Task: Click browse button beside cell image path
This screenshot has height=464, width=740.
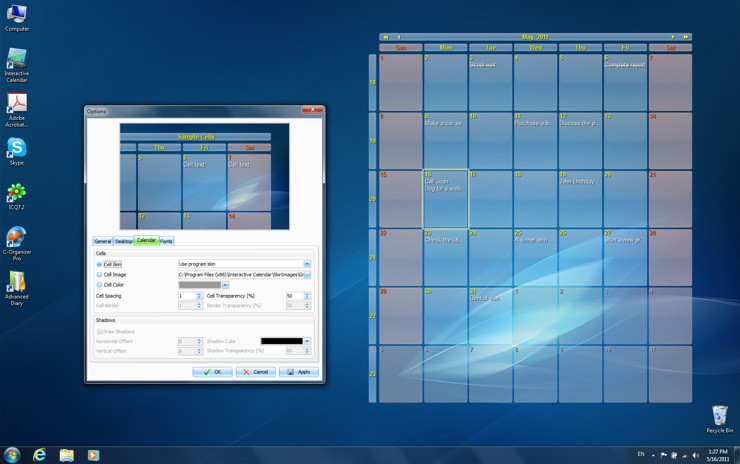Action: click(307, 275)
